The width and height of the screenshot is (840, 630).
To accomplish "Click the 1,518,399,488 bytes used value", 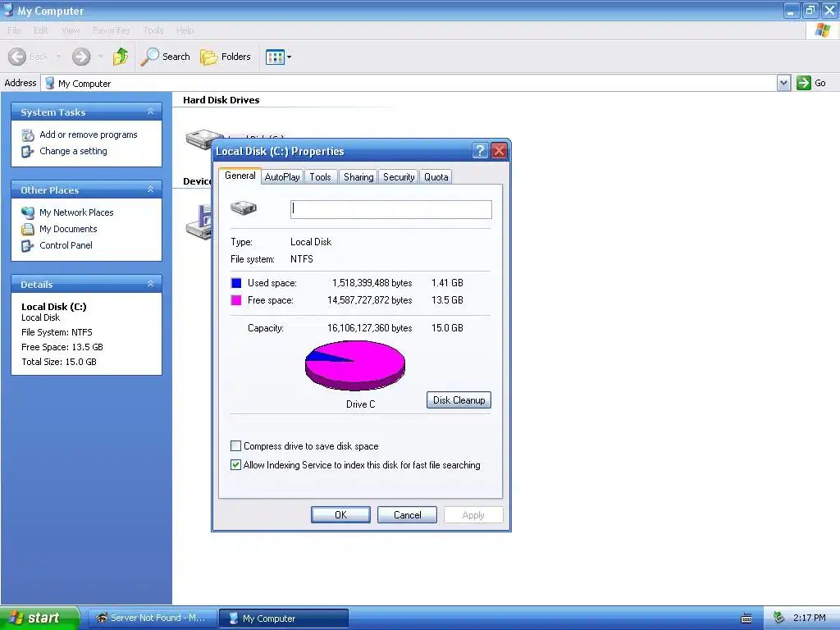I will tap(372, 283).
